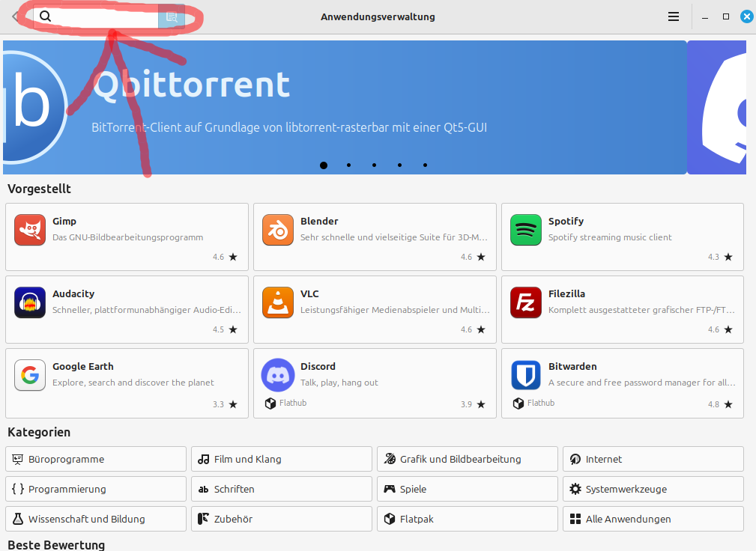This screenshot has width=756, height=551.
Task: Click the Filezilla app icon
Action: click(525, 302)
